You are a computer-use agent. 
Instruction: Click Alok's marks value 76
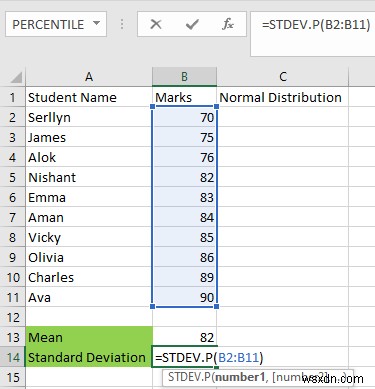pos(185,157)
